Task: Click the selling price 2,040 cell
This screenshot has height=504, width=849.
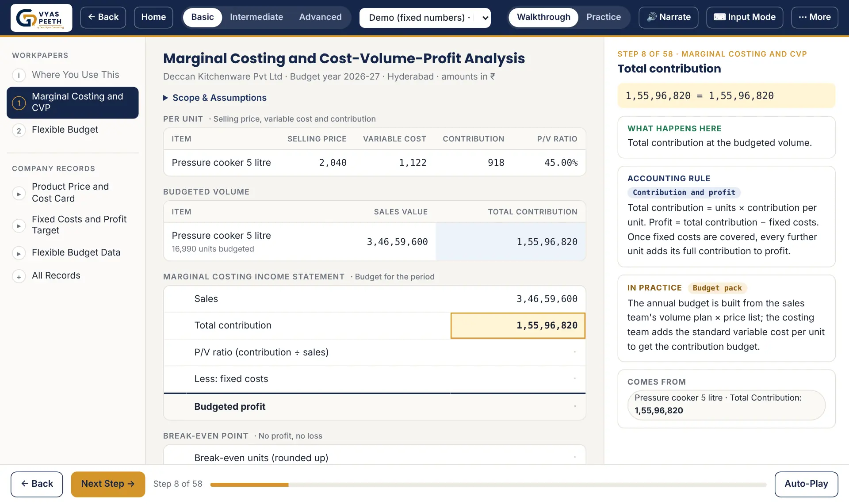Action: click(333, 163)
